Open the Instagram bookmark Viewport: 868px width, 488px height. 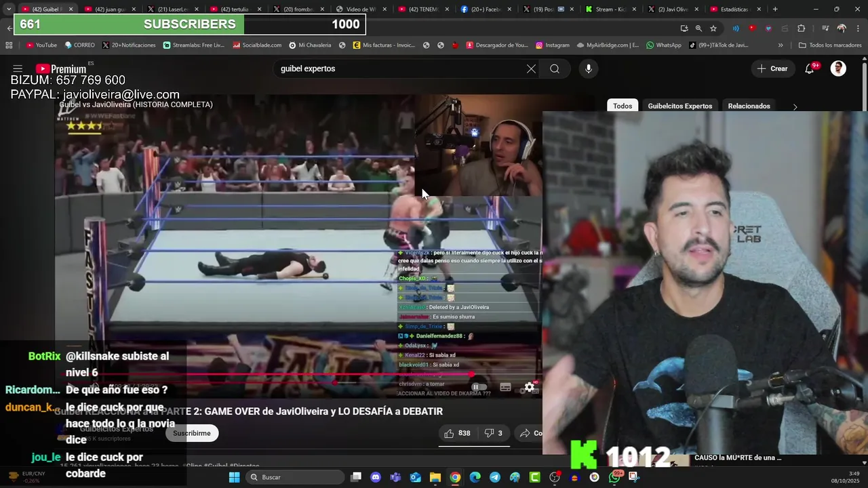552,45
